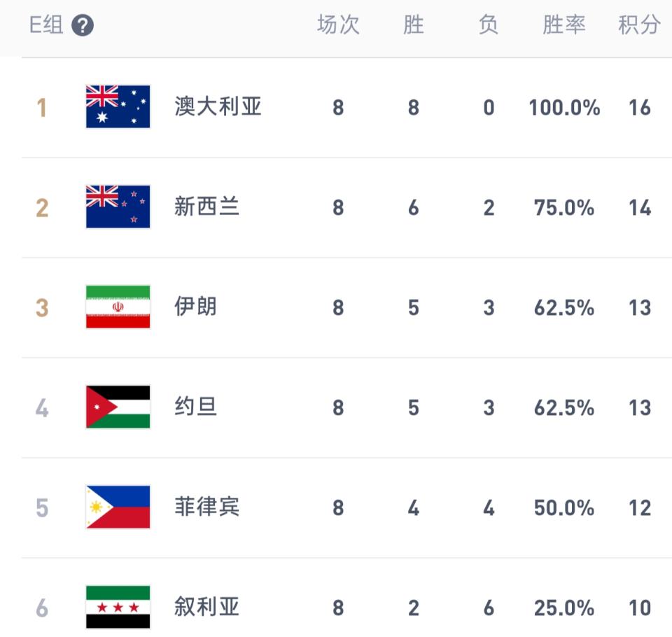Select the 约旦 team name
The width and height of the screenshot is (672, 637).
[x=195, y=407]
